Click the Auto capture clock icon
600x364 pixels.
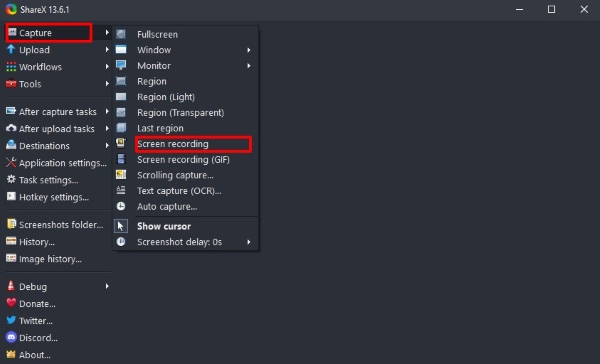[121, 206]
